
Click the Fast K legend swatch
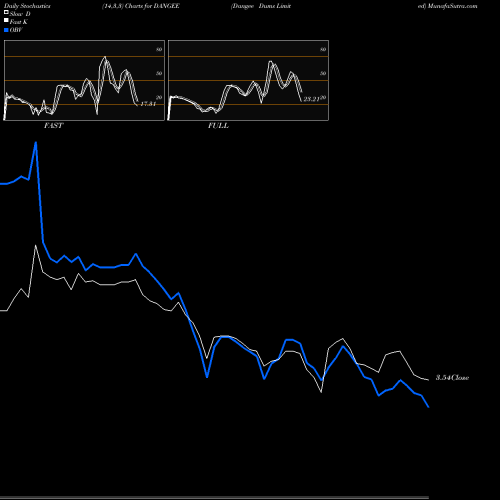6,21
